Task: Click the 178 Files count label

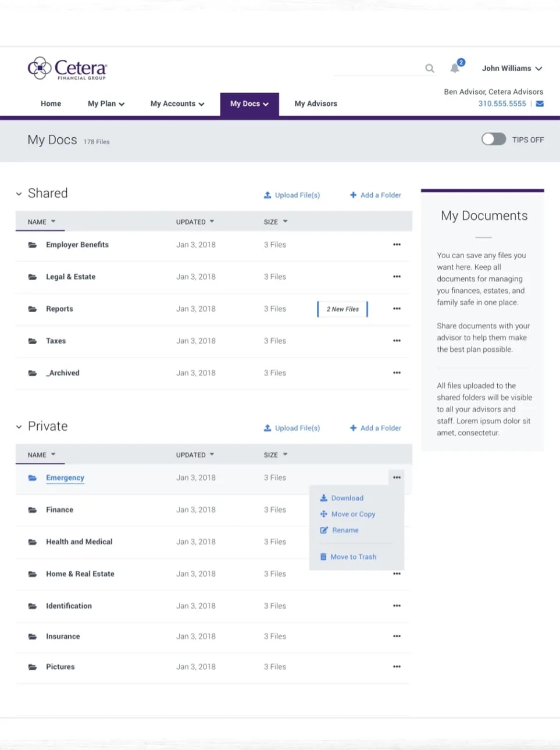Action: [97, 142]
